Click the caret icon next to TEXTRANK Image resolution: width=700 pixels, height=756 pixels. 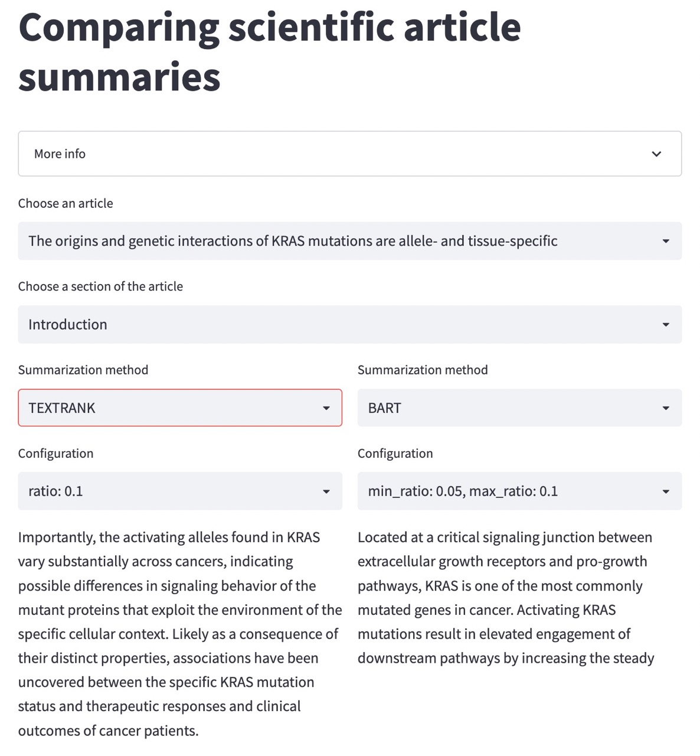coord(326,408)
